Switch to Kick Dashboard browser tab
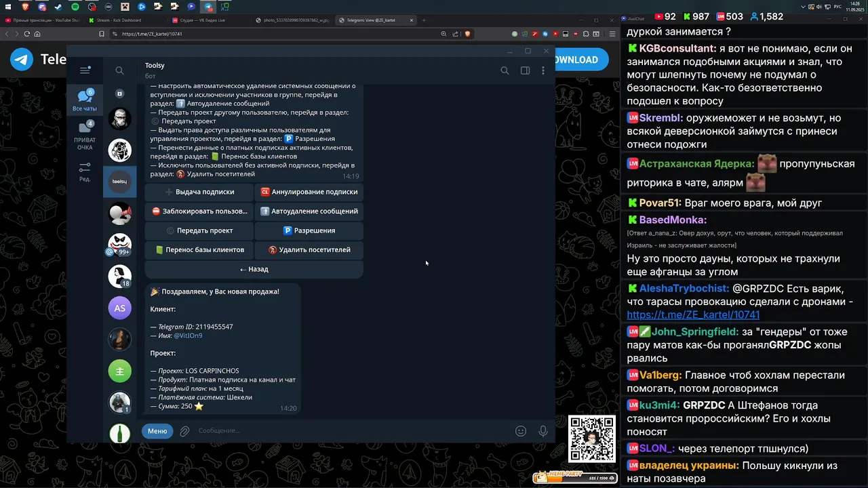The height and width of the screenshot is (488, 868). (x=127, y=20)
